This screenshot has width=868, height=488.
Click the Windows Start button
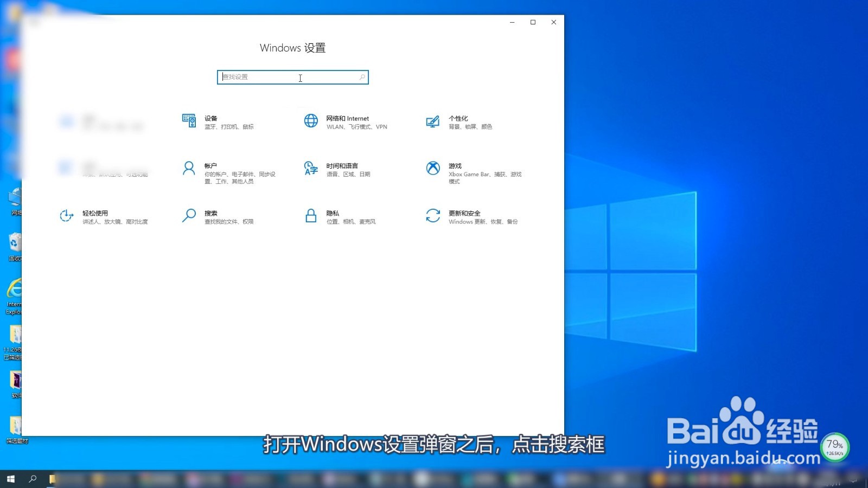click(x=10, y=479)
